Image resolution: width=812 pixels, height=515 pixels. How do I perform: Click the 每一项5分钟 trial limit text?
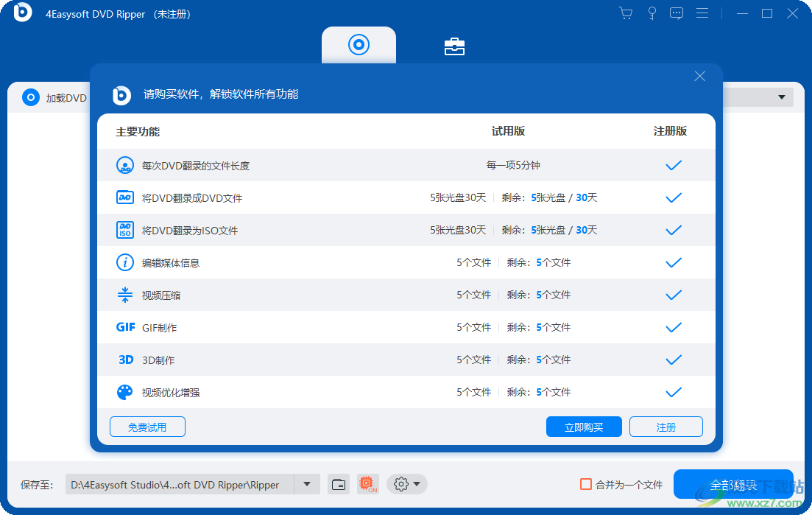[x=512, y=165]
